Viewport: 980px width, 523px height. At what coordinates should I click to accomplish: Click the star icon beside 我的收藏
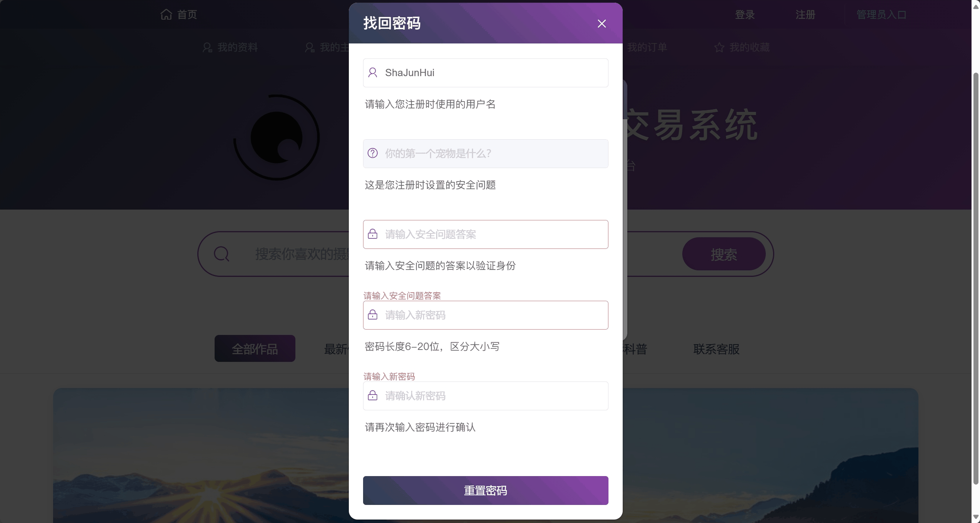coord(719,47)
